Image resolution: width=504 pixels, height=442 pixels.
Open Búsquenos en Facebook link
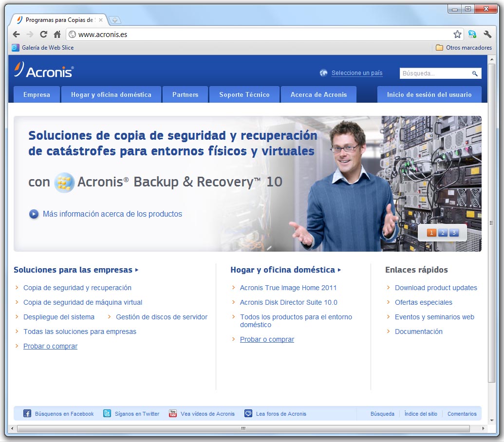pyautogui.click(x=64, y=414)
